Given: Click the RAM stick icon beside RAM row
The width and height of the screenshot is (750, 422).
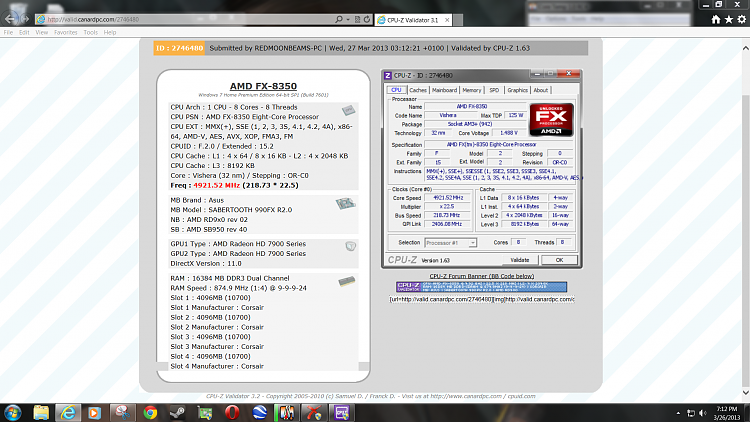Looking at the screenshot, I should (346, 281).
